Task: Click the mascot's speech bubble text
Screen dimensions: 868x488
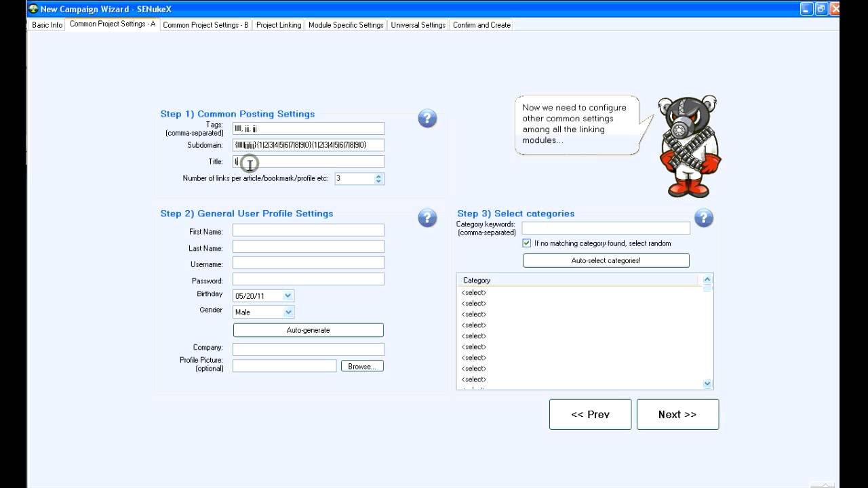Action: click(574, 124)
